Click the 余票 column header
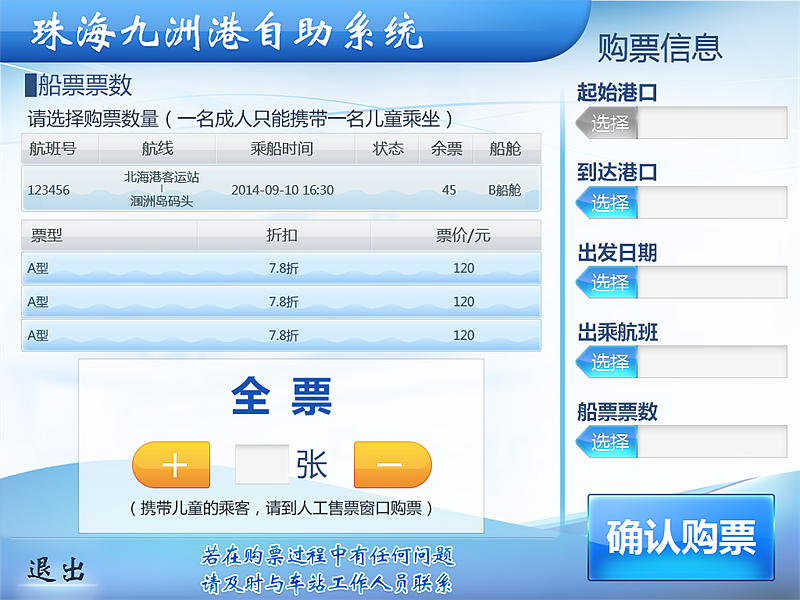Image resolution: width=800 pixels, height=600 pixels. click(x=446, y=148)
